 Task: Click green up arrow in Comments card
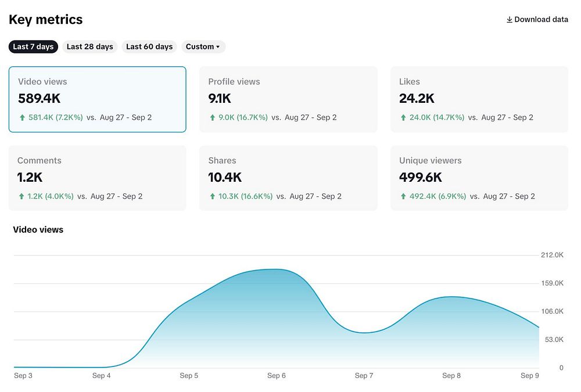click(x=21, y=196)
